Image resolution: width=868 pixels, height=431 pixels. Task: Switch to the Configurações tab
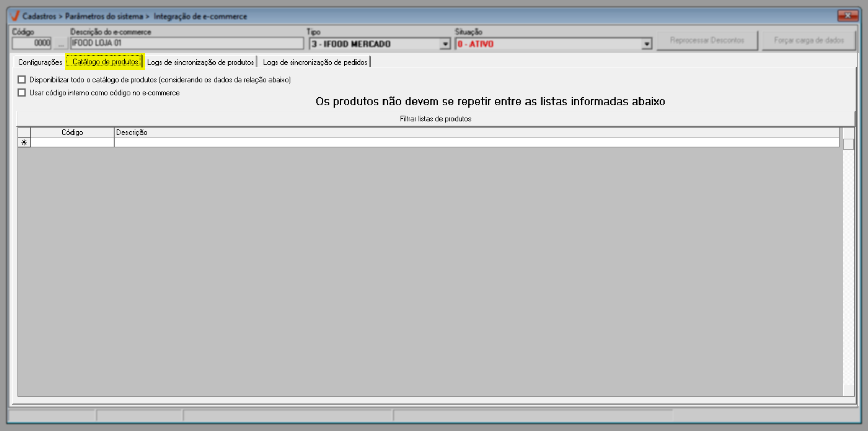tap(40, 62)
